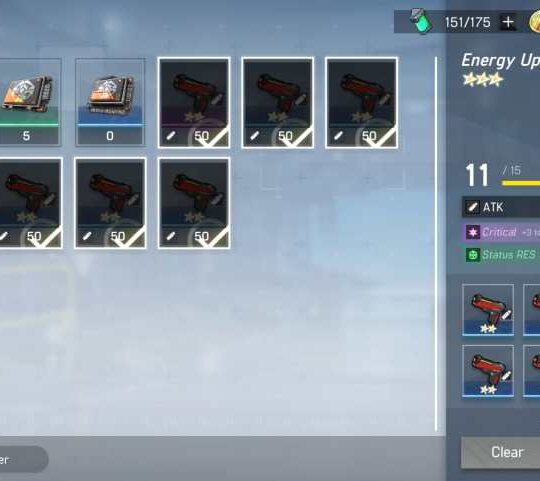Deselect the first checked pistol in top row
This screenshot has height=481, width=540.
[x=194, y=103]
